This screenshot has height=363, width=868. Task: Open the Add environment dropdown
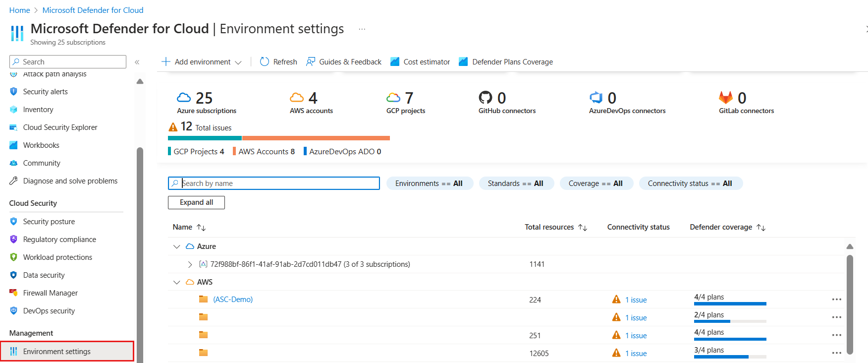tap(201, 61)
